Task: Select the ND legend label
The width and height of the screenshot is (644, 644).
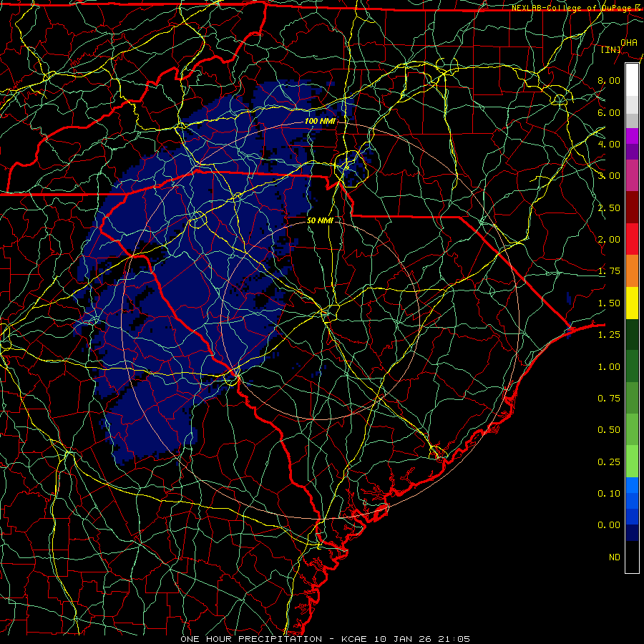Action: 615,557
